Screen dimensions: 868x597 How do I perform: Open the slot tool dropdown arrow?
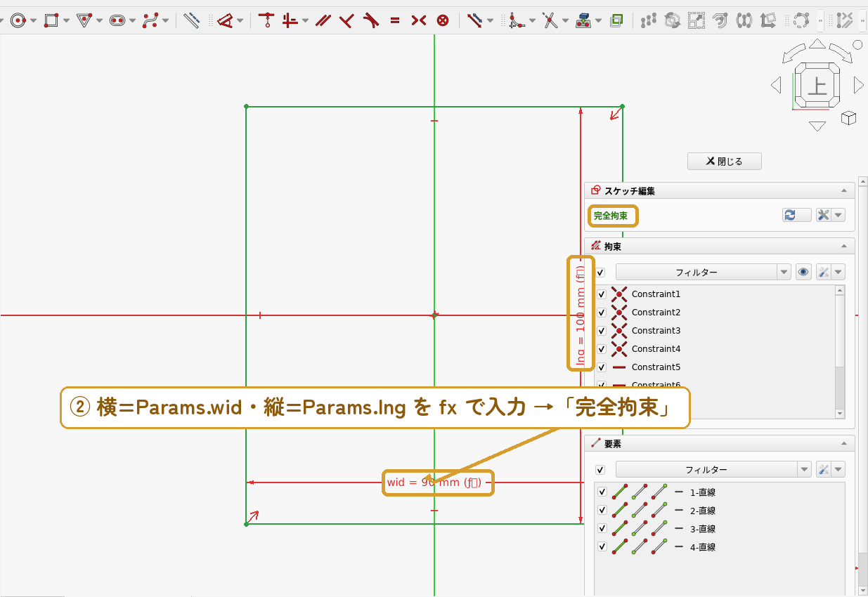tap(132, 20)
